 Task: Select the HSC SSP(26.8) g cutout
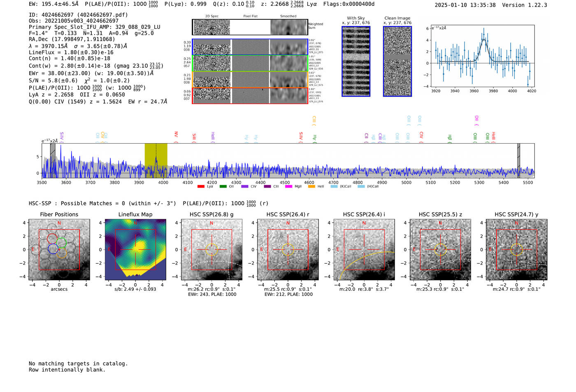211,249
